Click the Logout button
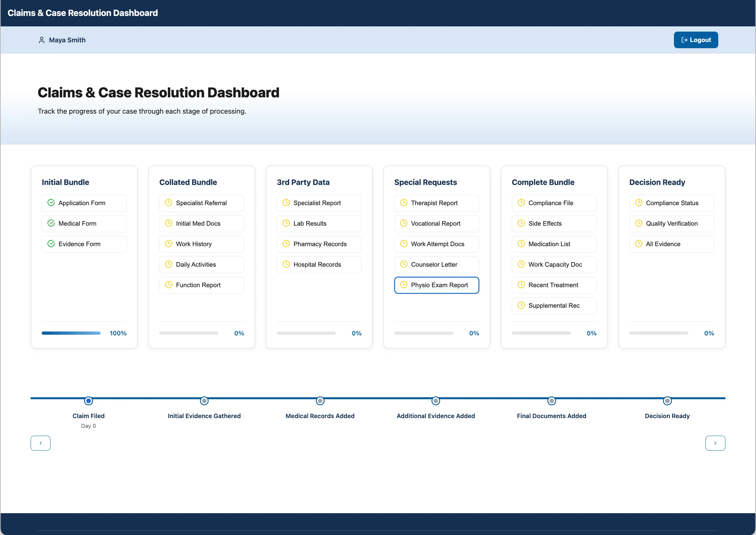Image resolution: width=756 pixels, height=535 pixels. 695,40
